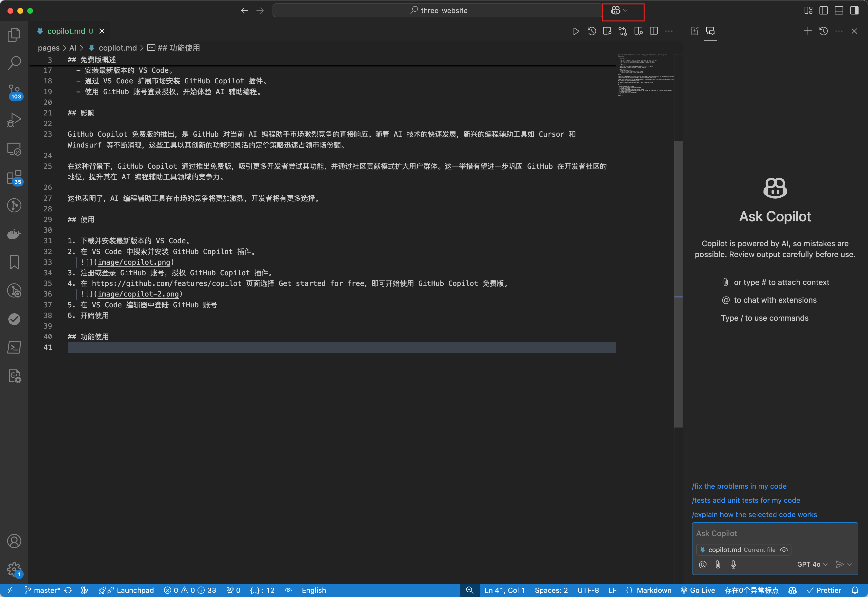Start voice chat with microphone icon
Screen dimensions: 868x597
(733, 564)
